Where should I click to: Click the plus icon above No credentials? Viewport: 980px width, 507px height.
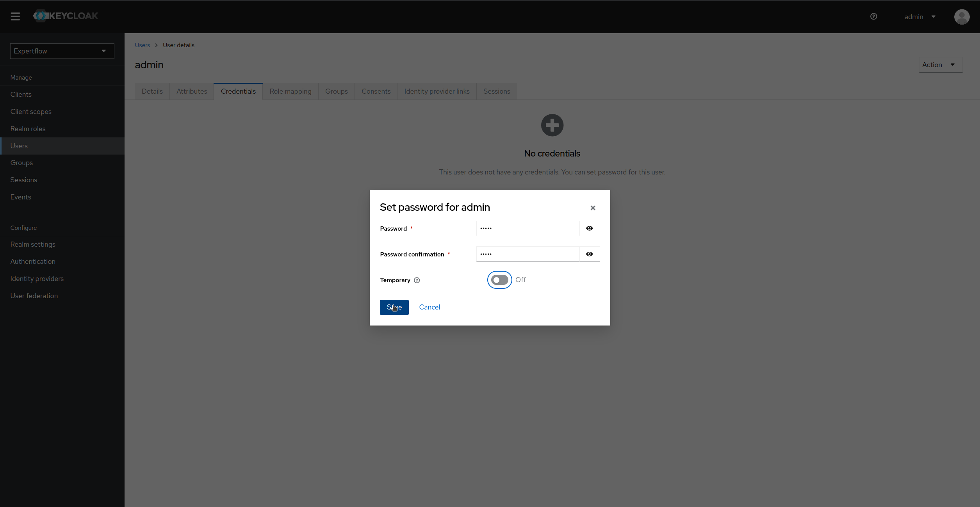(552, 125)
